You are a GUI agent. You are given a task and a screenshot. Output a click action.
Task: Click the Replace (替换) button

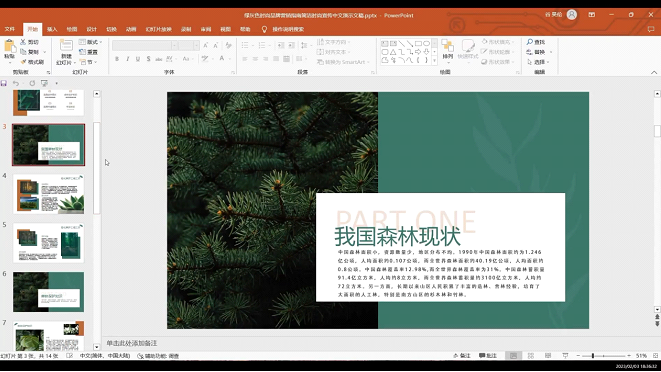click(539, 52)
